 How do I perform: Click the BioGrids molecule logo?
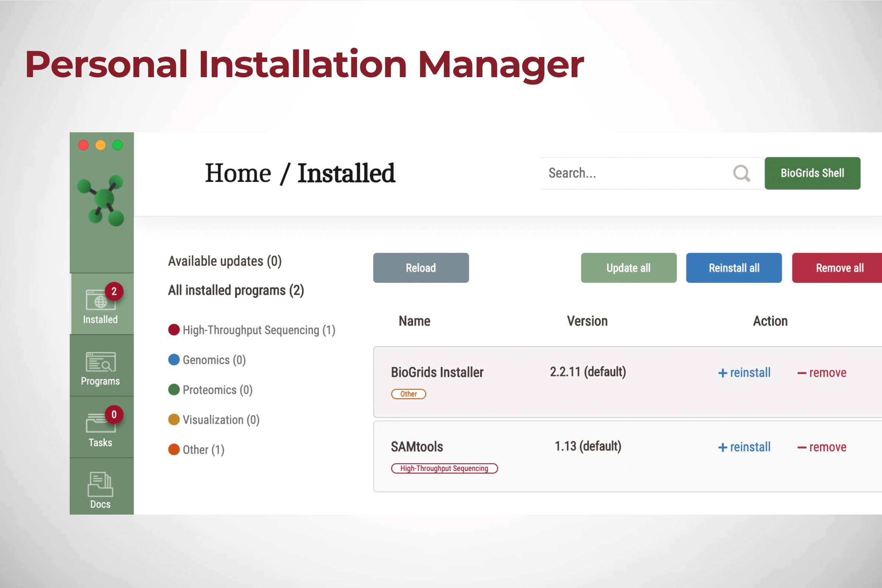pos(101,200)
